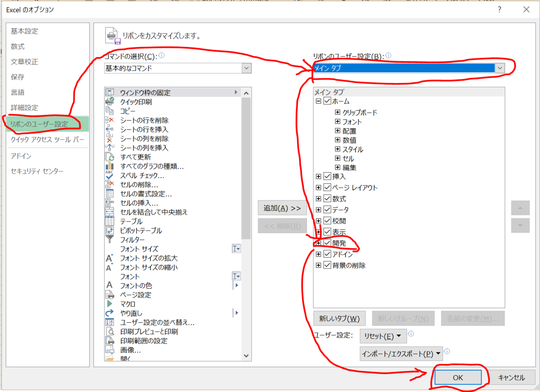Click the 新しいタブ button
Viewport: 540px width, 392px height.
tap(339, 318)
